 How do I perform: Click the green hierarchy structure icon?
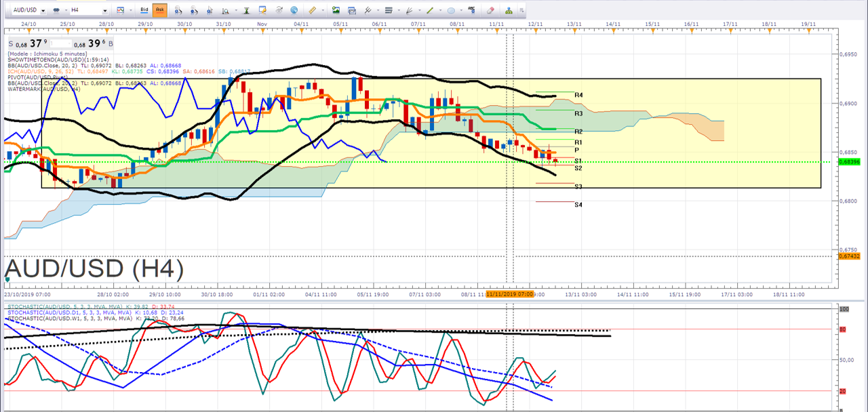click(509, 10)
